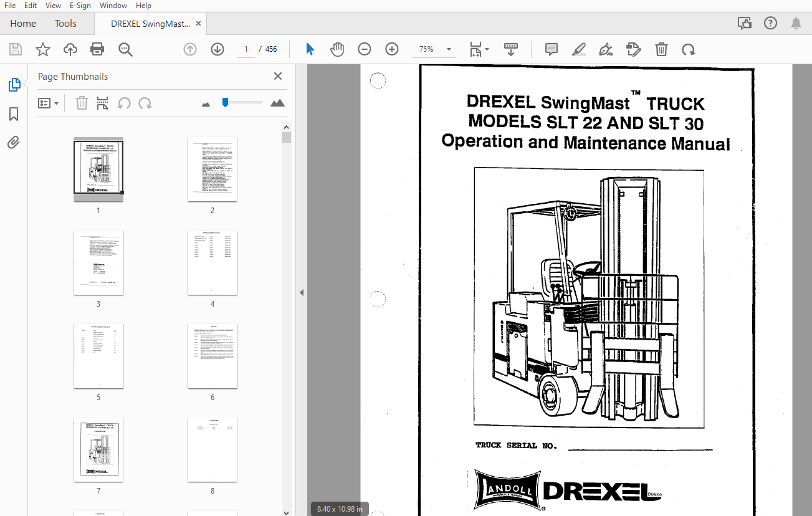The width and height of the screenshot is (812, 516).
Task: Open the Help menu
Action: (x=143, y=6)
